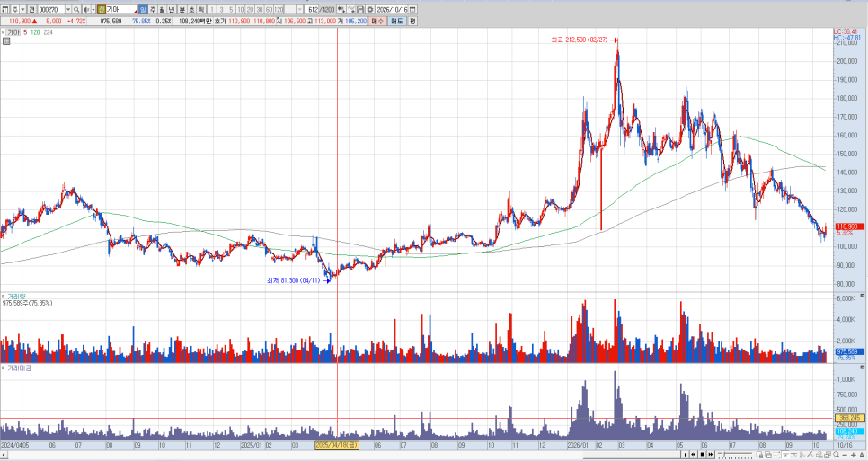Image resolution: width=868 pixels, height=461 pixels.
Task: Click the 최저 81,300 (04/11) low label
Action: pos(294,280)
